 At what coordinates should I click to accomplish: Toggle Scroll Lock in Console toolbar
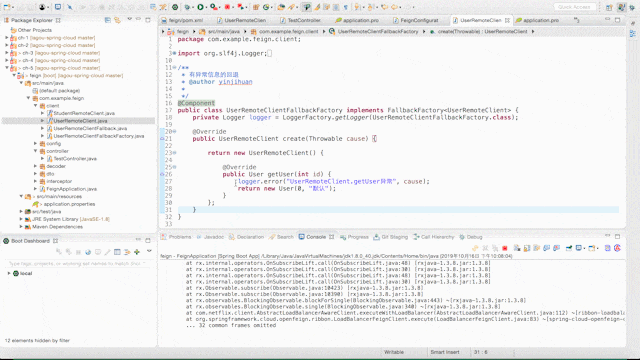[527, 248]
